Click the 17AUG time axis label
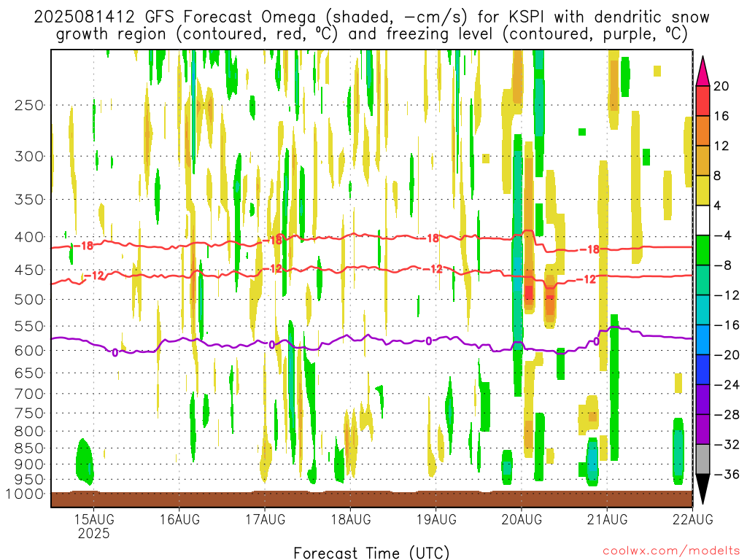Viewport: 747px width, 560px height. tap(266, 519)
